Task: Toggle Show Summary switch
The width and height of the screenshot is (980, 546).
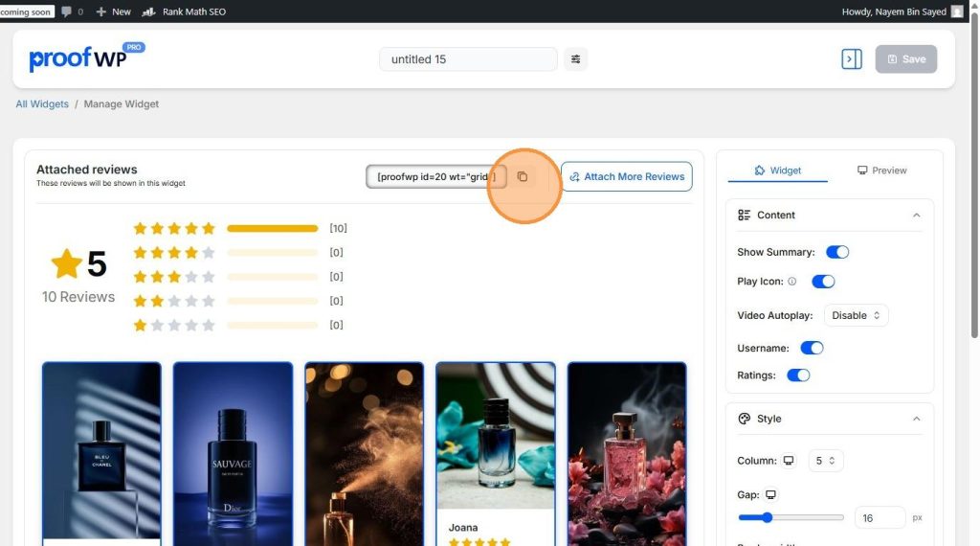Action: (836, 252)
